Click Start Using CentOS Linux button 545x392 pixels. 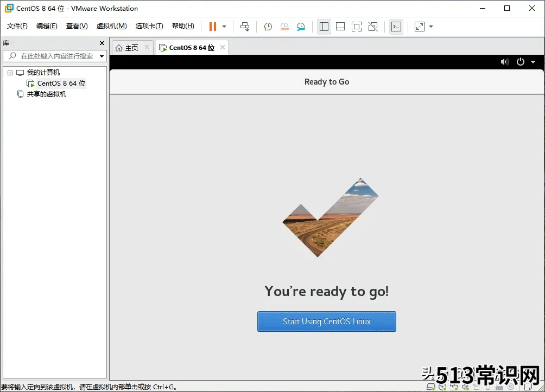click(327, 322)
